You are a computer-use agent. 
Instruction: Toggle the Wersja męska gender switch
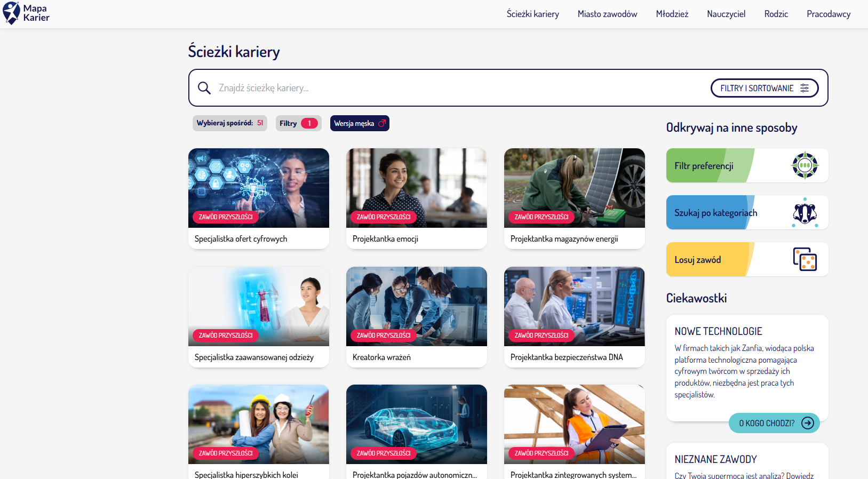click(360, 123)
